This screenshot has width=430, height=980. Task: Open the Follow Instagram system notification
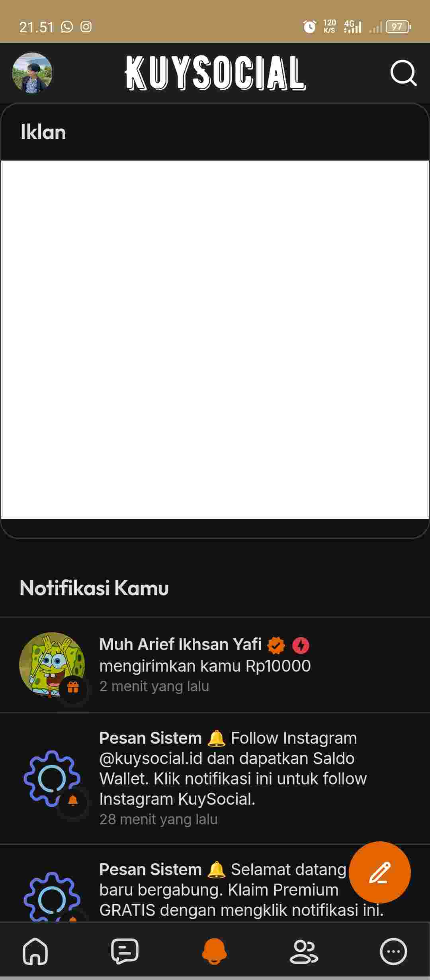click(215, 778)
